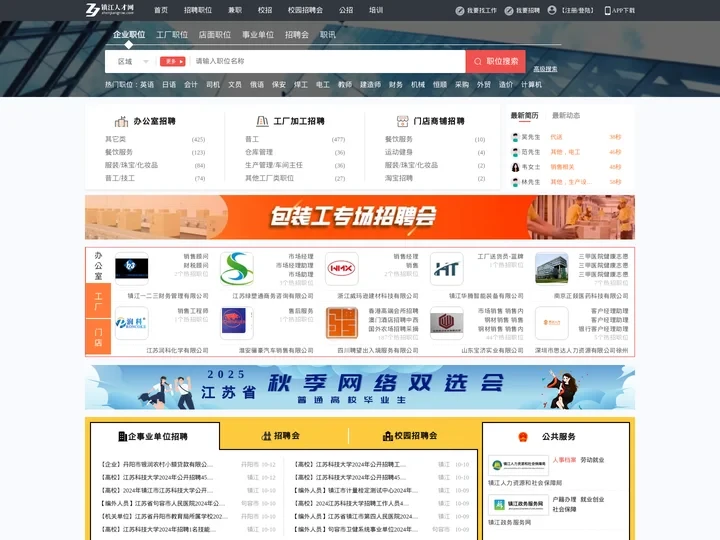Viewport: 720px width, 540px height.
Task: Open 江苏绿望通商务咨询有限公司 green S logo
Action: [x=237, y=269]
